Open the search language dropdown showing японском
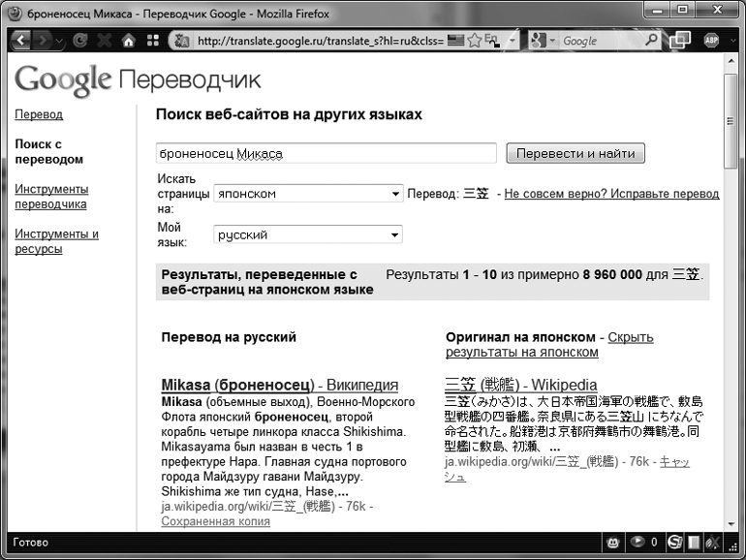This screenshot has height=560, width=746. point(308,194)
